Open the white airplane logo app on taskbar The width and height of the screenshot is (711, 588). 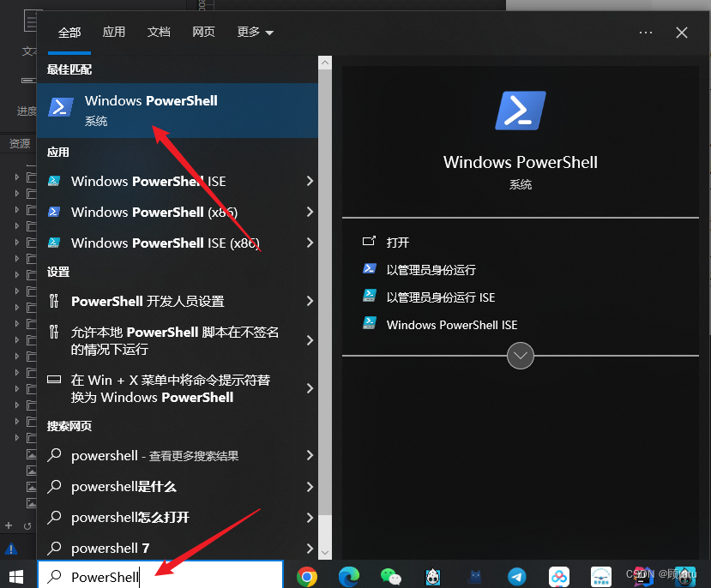(601, 577)
